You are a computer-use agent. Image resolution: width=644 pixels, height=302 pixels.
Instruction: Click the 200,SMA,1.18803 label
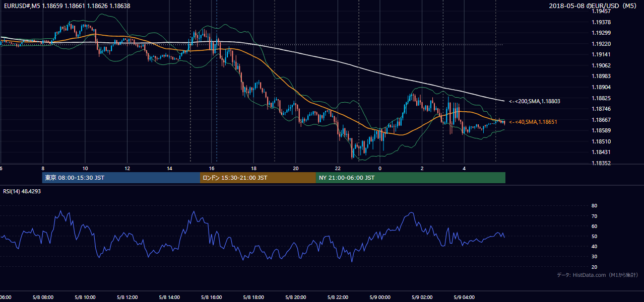pyautogui.click(x=535, y=101)
